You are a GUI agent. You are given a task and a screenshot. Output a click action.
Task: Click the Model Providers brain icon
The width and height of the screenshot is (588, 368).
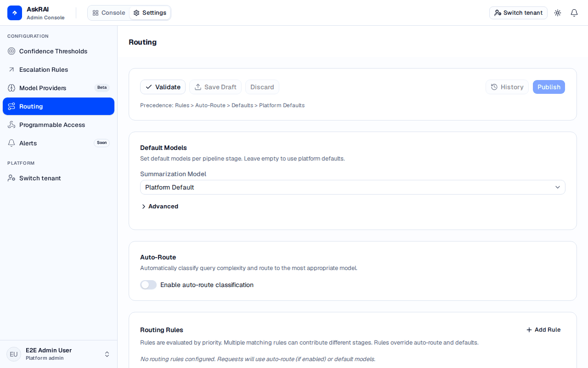click(11, 88)
